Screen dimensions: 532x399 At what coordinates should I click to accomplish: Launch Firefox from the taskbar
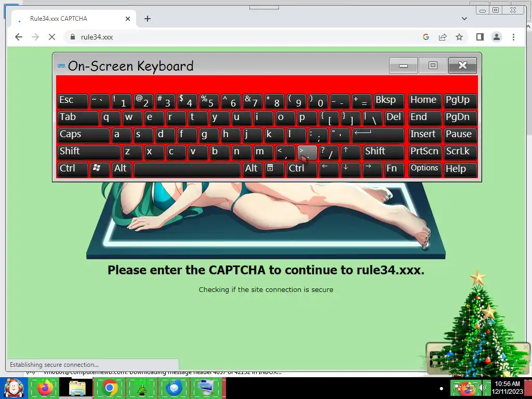point(45,388)
